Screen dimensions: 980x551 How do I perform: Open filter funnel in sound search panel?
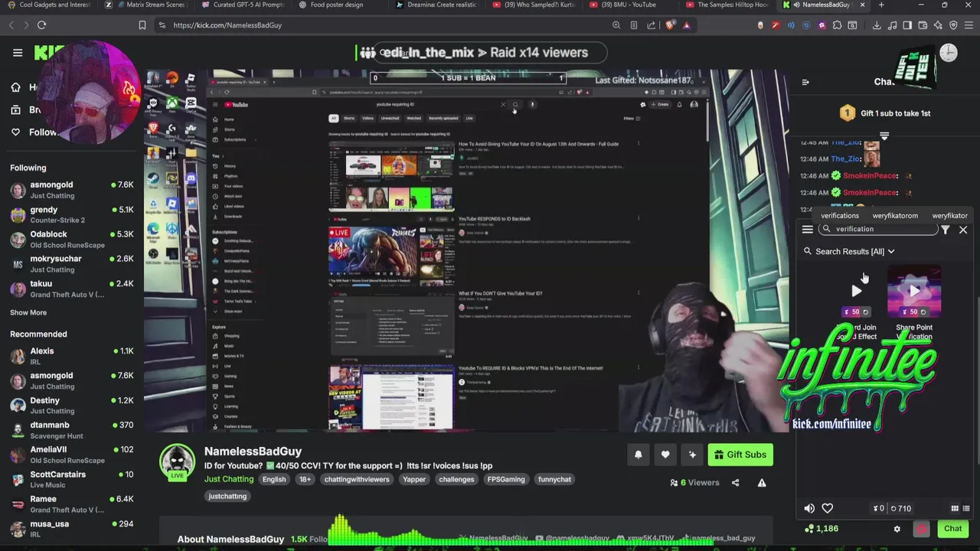click(946, 230)
